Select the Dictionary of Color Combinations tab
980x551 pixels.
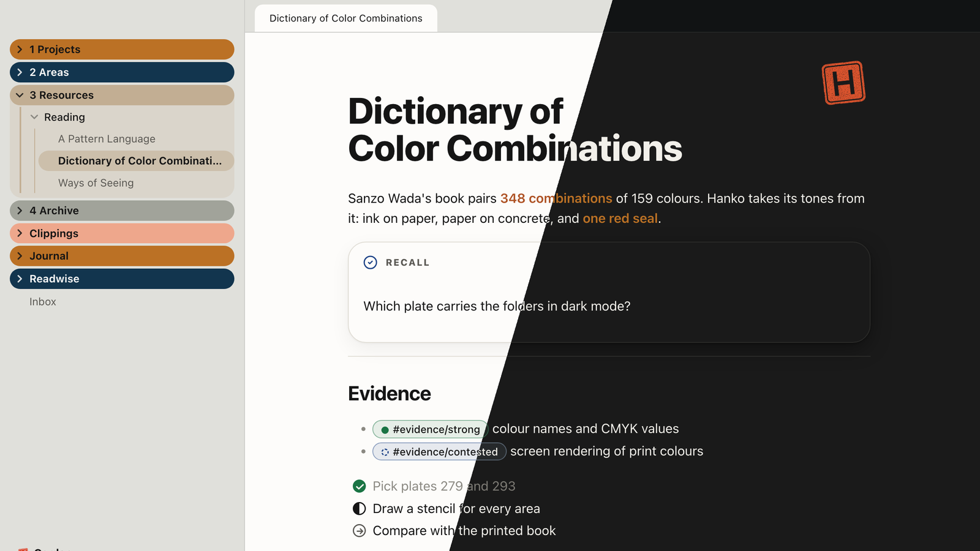click(345, 18)
